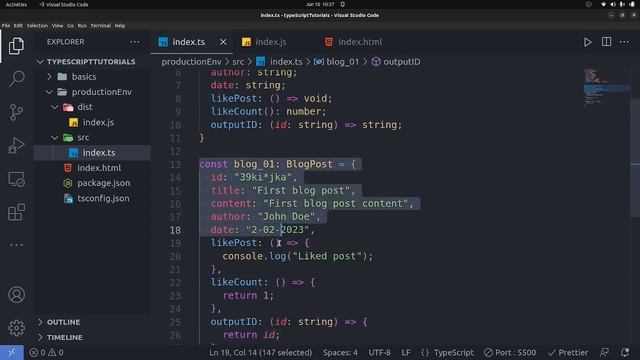
Task: Open errors and warnings problems indicator
Action: [46, 352]
